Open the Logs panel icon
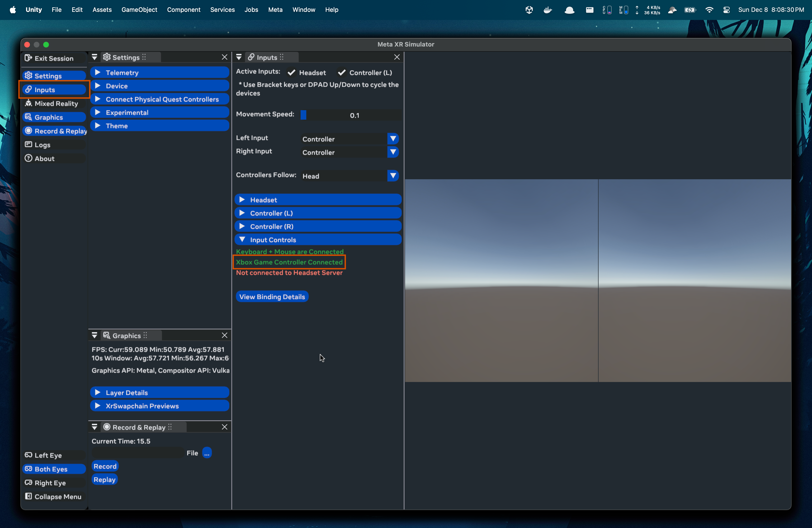The width and height of the screenshot is (812, 528). coord(28,145)
